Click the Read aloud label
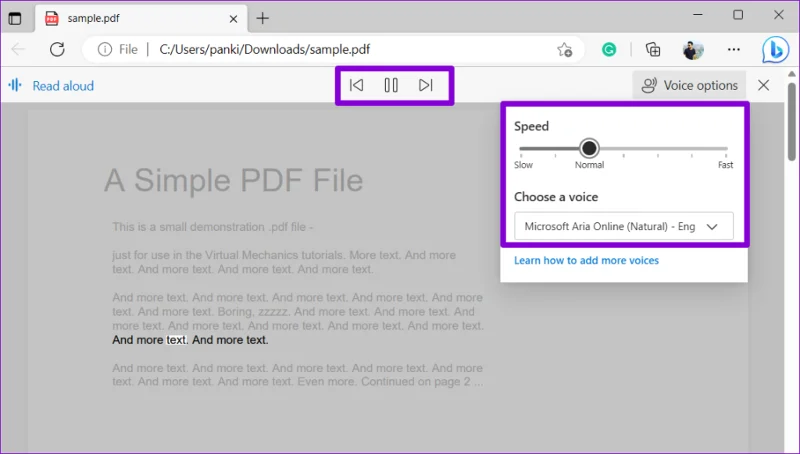The height and width of the screenshot is (454, 800). [x=63, y=86]
